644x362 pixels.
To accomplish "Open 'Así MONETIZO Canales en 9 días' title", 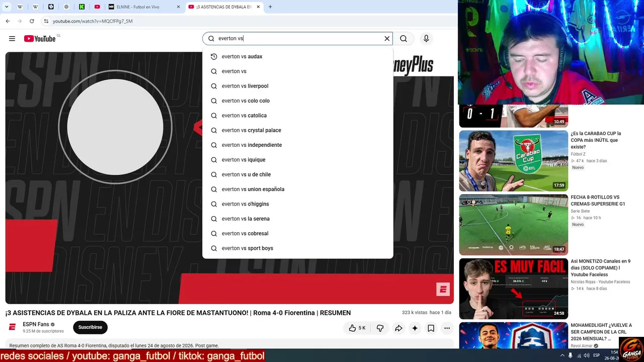I will (x=601, y=268).
